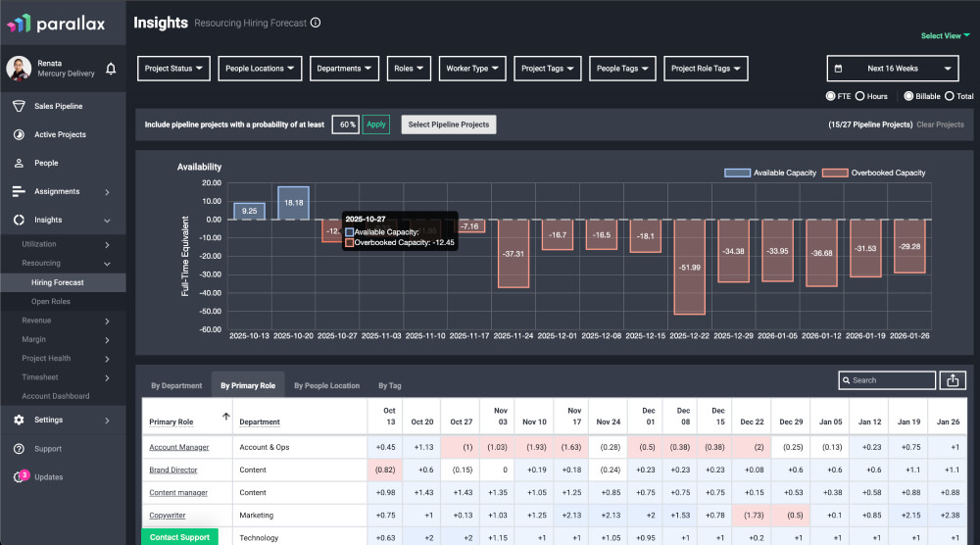Click info icon next to Hiring Forecast
The image size is (980, 545).
(316, 23)
